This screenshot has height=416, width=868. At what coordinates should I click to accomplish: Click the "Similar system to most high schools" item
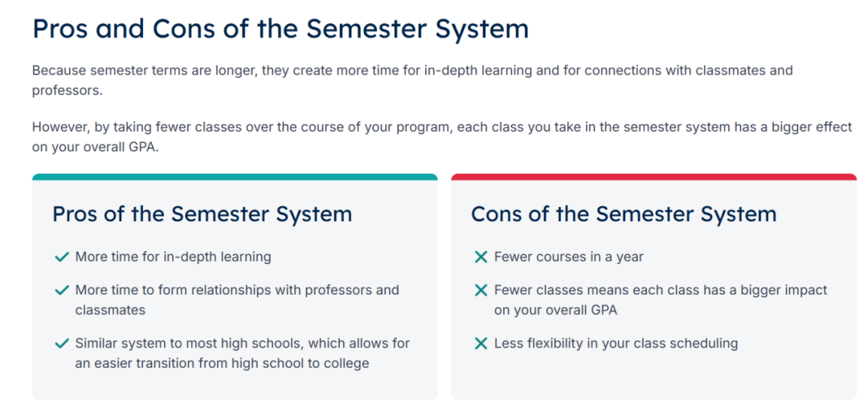pos(242,353)
